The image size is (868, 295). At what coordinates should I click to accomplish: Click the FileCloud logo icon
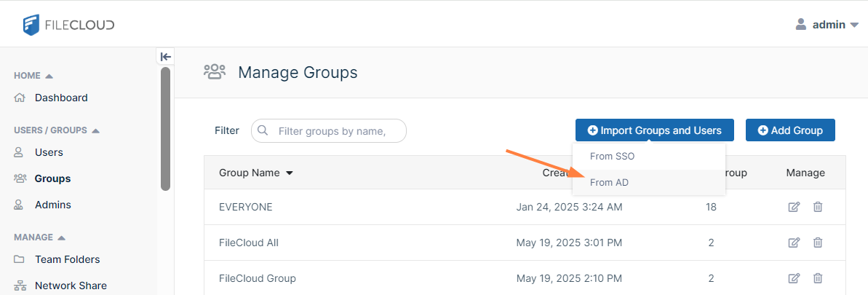point(31,25)
